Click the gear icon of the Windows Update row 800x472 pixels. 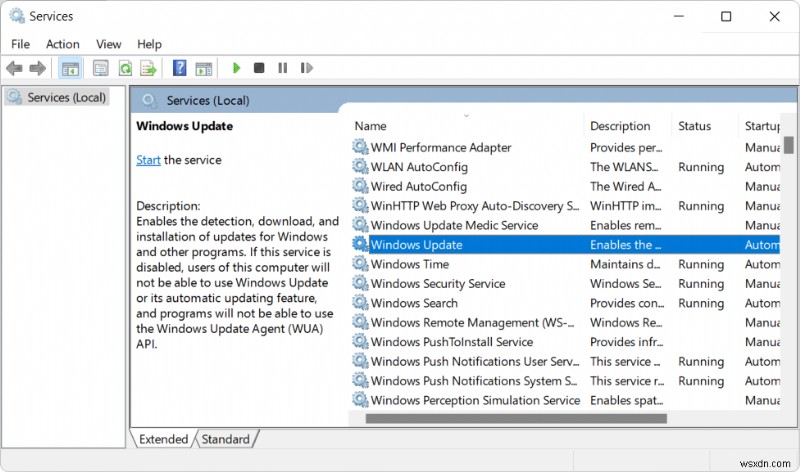click(360, 244)
